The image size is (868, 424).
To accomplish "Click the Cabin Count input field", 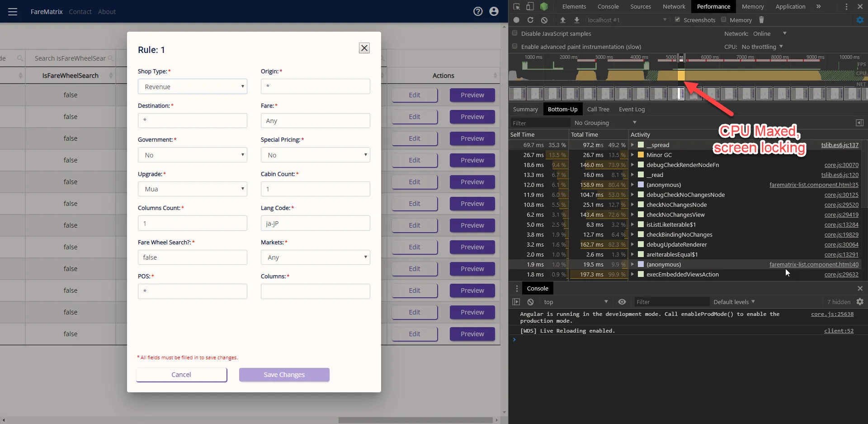I will tap(316, 189).
